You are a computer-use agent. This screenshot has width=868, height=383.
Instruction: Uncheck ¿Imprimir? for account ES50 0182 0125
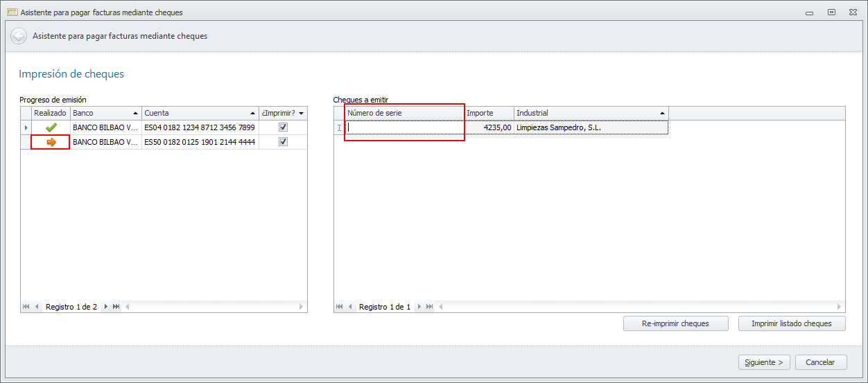coord(282,142)
